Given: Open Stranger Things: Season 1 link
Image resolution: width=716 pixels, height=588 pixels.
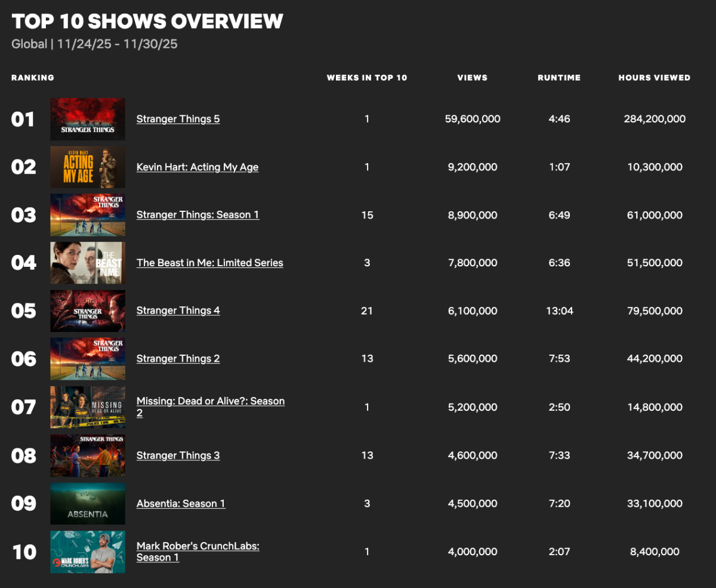Looking at the screenshot, I should (x=197, y=215).
